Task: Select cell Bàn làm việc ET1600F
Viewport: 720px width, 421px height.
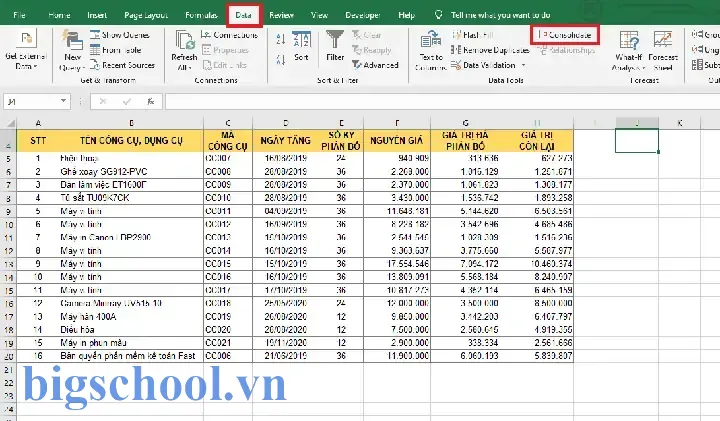Action: [131, 185]
